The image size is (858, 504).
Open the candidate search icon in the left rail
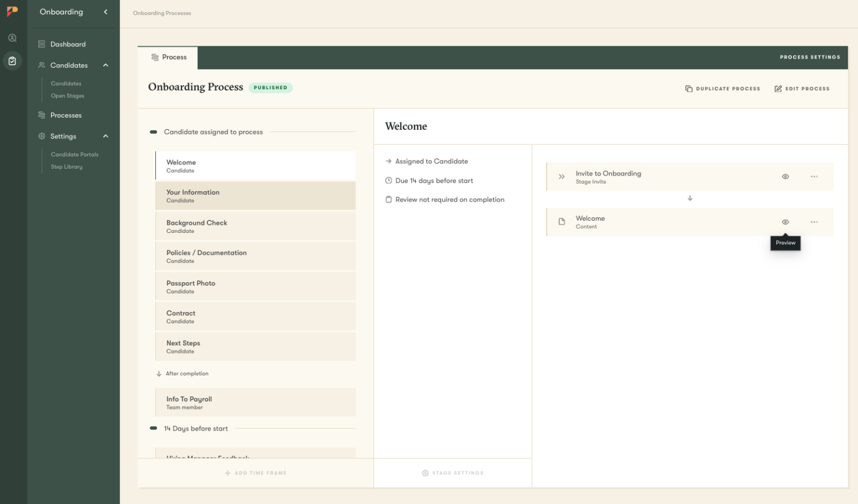(x=12, y=38)
